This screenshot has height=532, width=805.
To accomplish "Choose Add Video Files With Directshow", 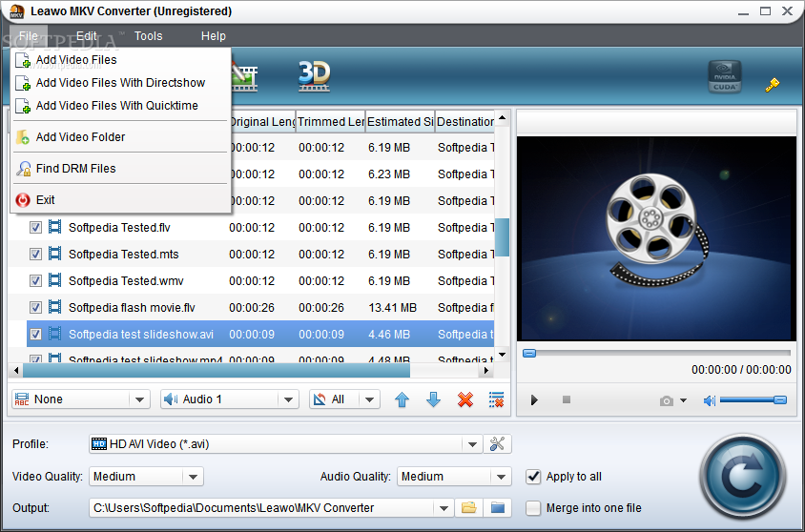I will click(120, 83).
